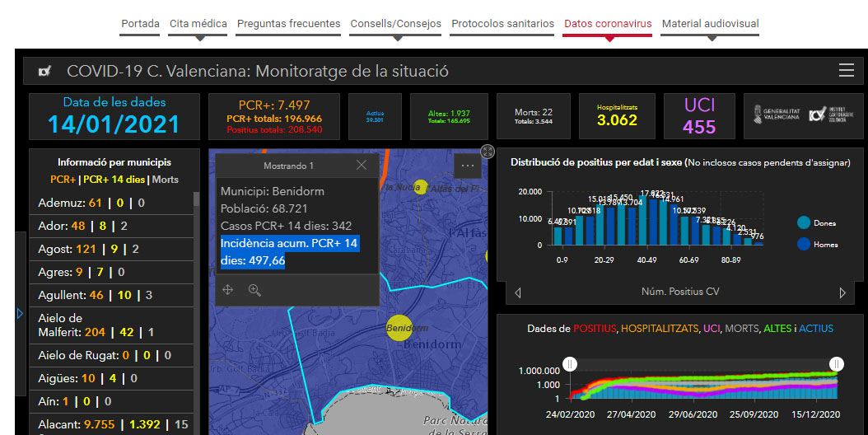The image size is (868, 435).
Task: Click the pan icon in popup
Action: (x=228, y=290)
